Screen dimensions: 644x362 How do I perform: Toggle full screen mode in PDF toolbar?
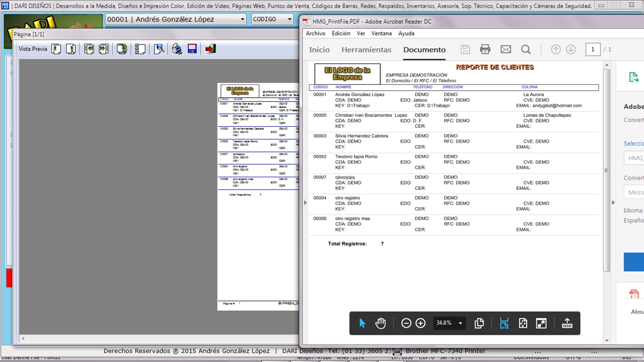(541, 323)
